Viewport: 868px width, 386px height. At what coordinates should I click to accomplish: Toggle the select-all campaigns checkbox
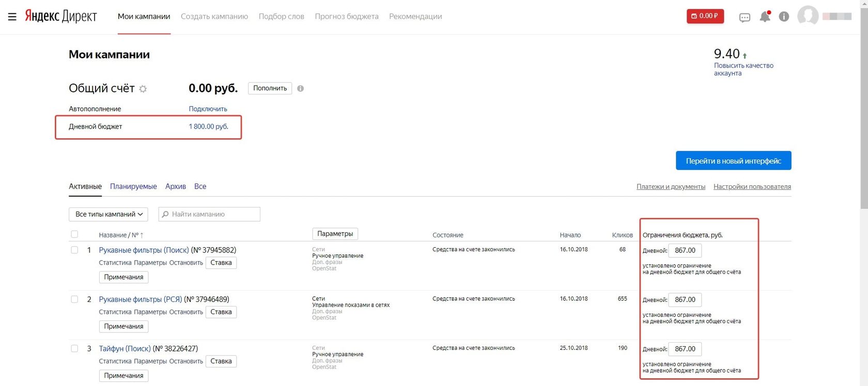74,234
